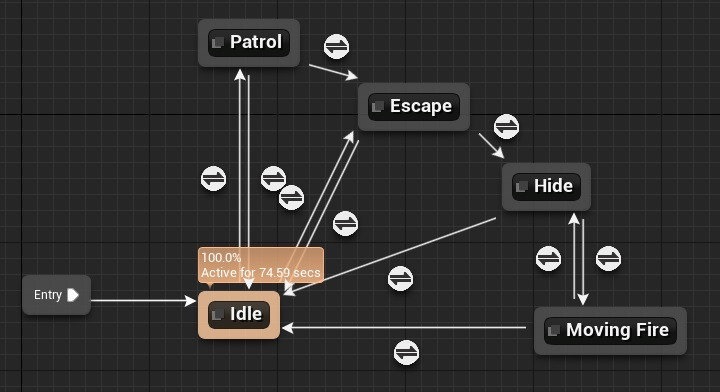Viewport: 720px width, 392px height.
Task: Select the Hide state node
Action: click(546, 187)
